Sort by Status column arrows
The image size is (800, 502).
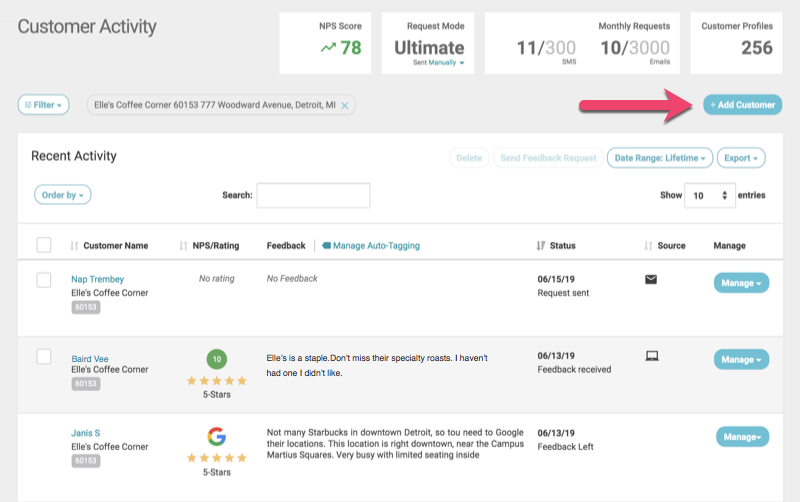click(x=541, y=245)
